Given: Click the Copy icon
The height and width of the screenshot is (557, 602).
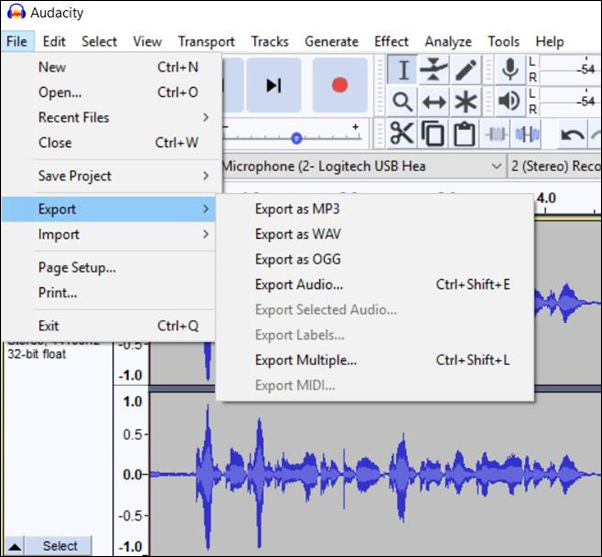Looking at the screenshot, I should tap(433, 134).
